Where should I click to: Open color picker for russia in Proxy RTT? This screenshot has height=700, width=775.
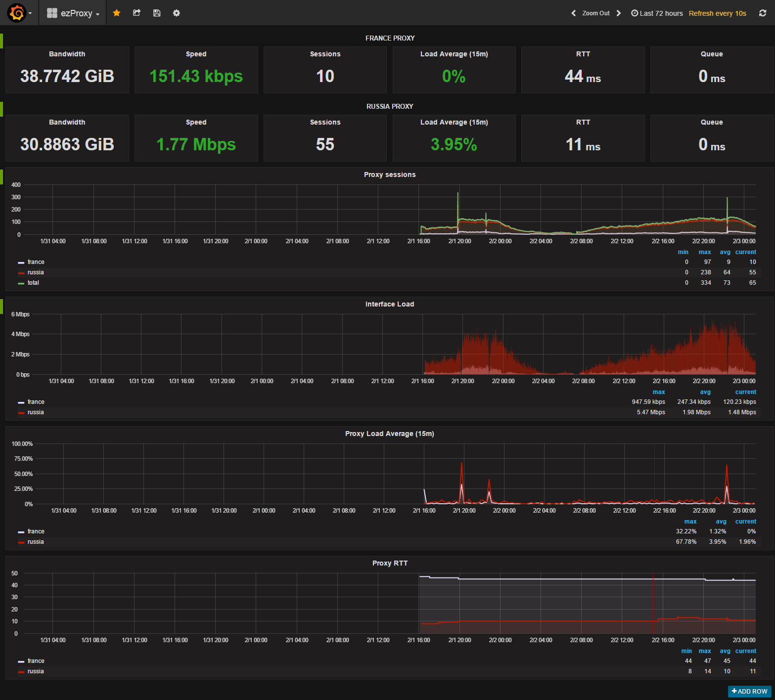pyautogui.click(x=21, y=672)
